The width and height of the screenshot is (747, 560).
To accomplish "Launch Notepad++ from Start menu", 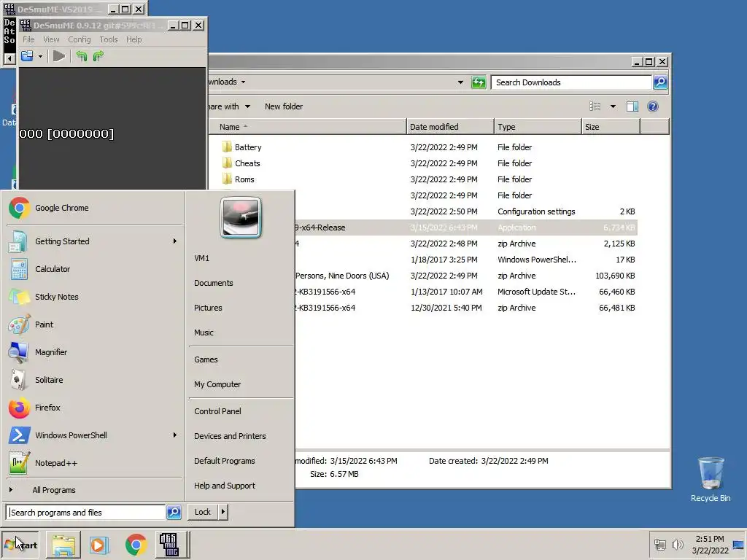I will click(x=94, y=463).
